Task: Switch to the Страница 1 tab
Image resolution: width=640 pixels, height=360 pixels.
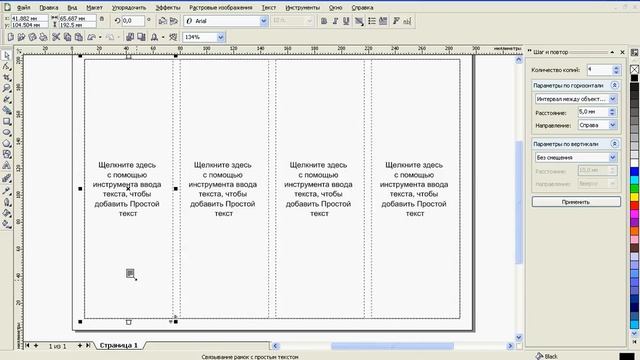Action: click(x=119, y=345)
